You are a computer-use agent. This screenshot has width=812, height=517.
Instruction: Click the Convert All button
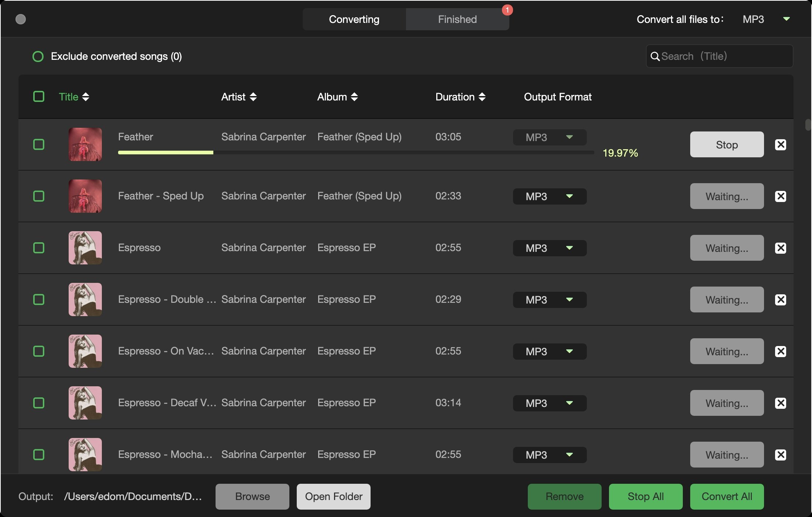tap(727, 497)
